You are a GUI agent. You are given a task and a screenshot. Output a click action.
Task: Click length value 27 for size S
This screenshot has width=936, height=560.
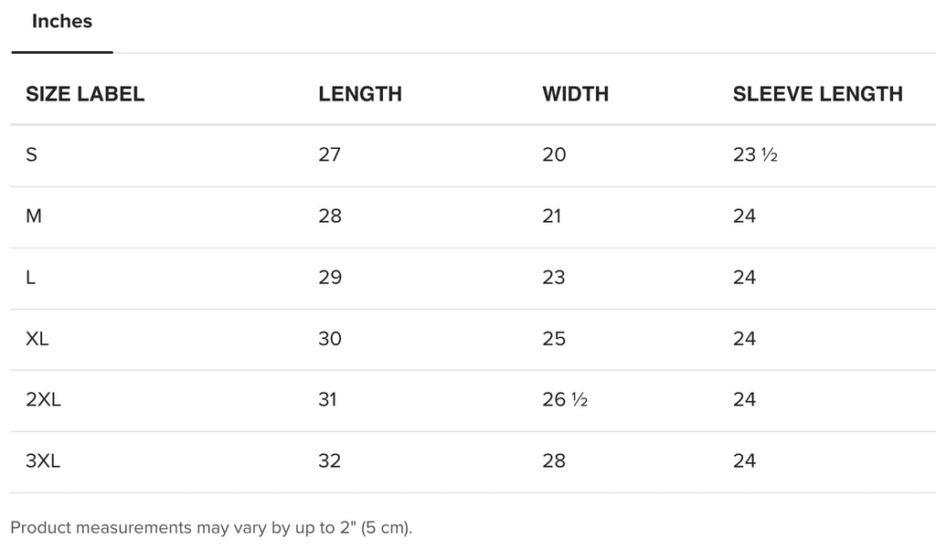click(x=329, y=155)
